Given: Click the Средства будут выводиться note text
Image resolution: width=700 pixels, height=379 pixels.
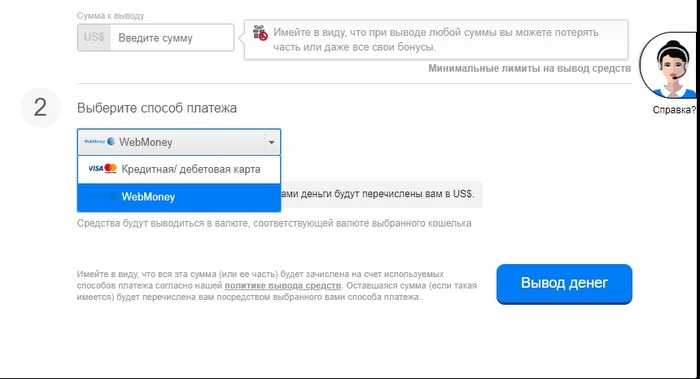Looking at the screenshot, I should (x=274, y=223).
